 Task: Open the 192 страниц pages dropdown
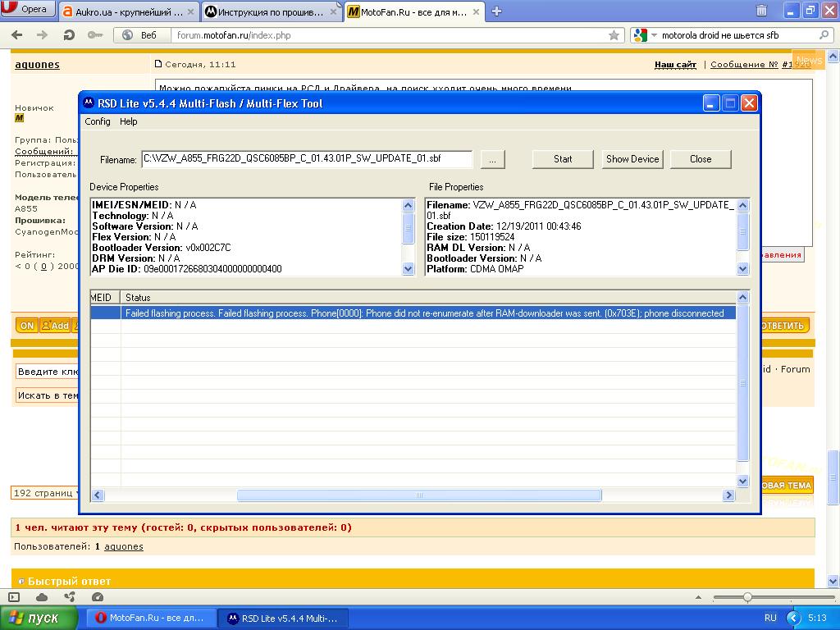coord(46,493)
